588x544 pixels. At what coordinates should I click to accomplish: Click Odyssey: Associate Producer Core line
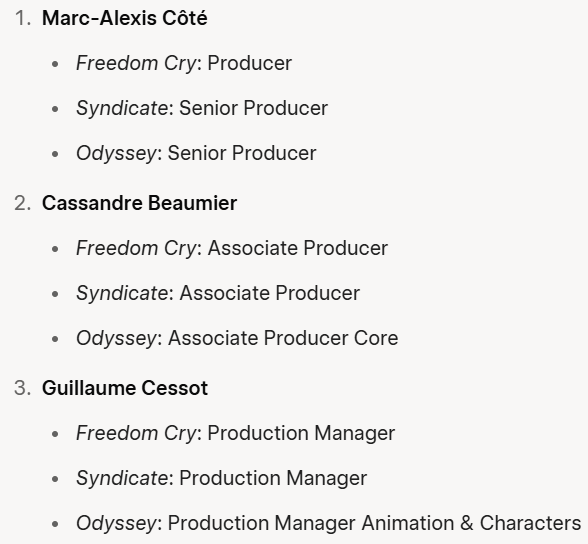tap(237, 338)
